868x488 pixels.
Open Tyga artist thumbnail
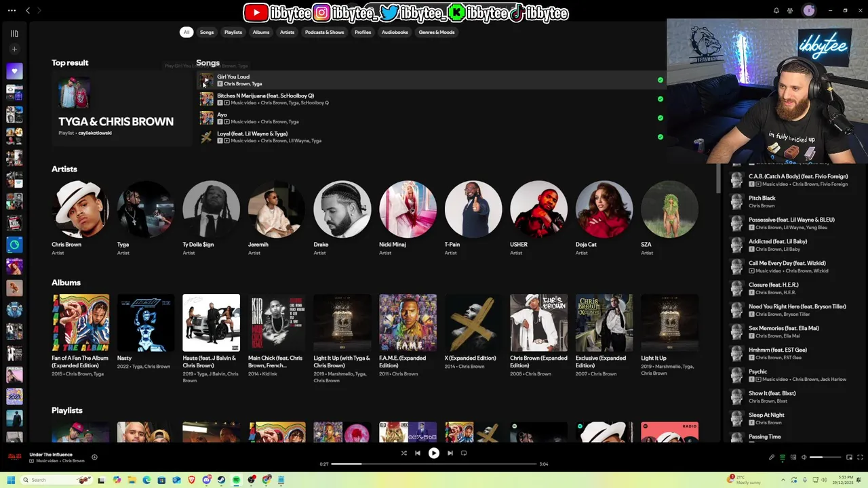(146, 209)
